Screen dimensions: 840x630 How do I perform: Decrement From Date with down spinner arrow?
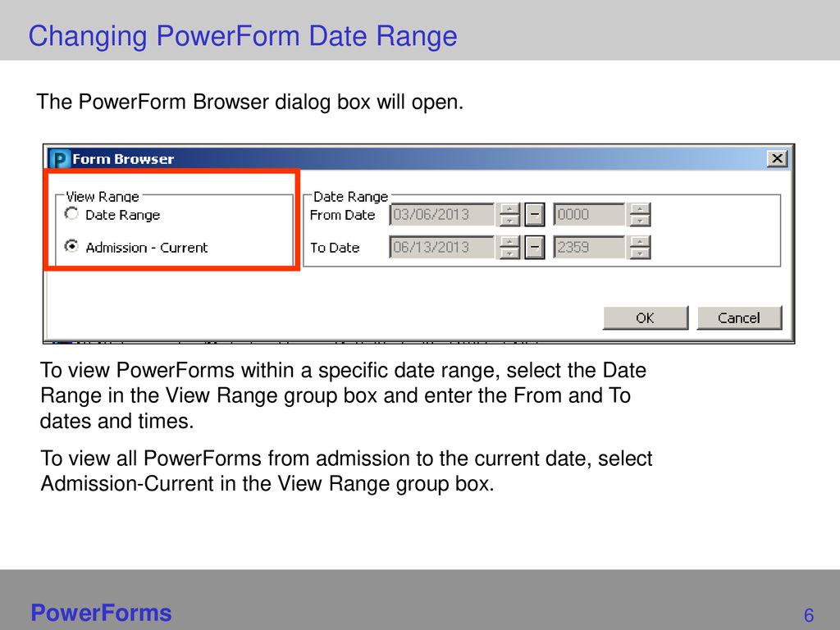pos(509,220)
